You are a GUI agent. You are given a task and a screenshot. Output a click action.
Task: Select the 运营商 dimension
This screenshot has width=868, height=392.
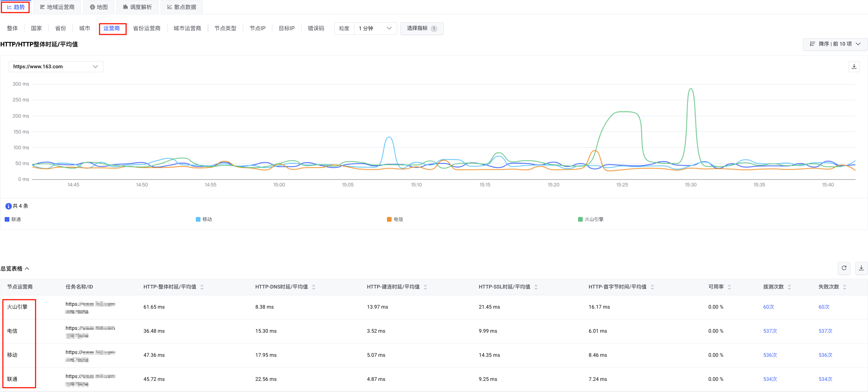point(112,29)
